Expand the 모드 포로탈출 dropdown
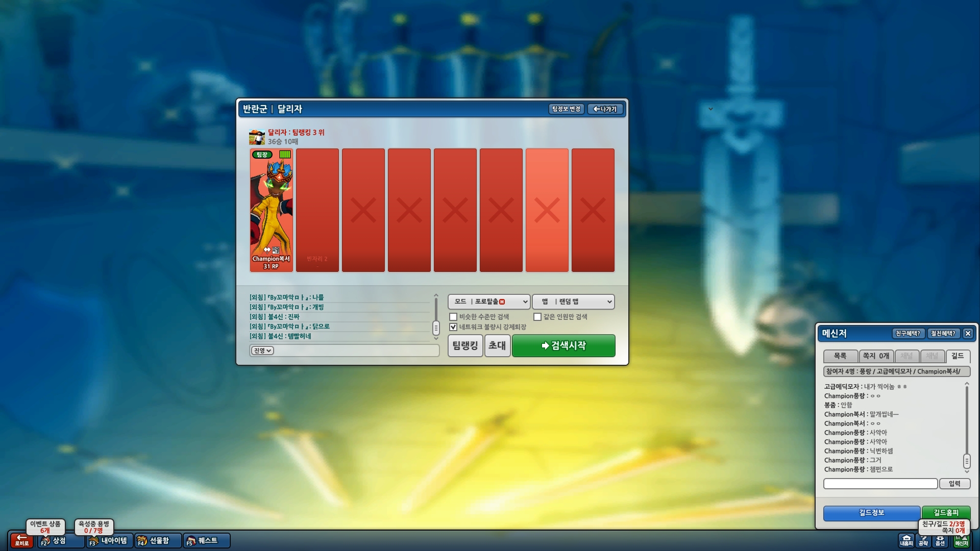Viewport: 980px width, 551px height. tap(489, 302)
